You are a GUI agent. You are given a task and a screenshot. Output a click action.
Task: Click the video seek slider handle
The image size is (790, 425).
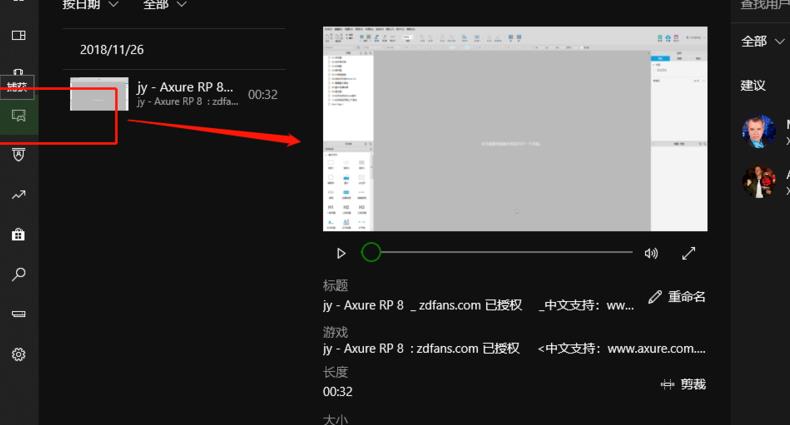371,253
